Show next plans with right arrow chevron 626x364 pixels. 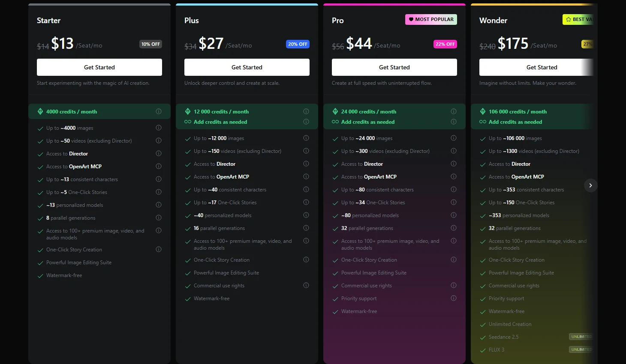click(590, 185)
